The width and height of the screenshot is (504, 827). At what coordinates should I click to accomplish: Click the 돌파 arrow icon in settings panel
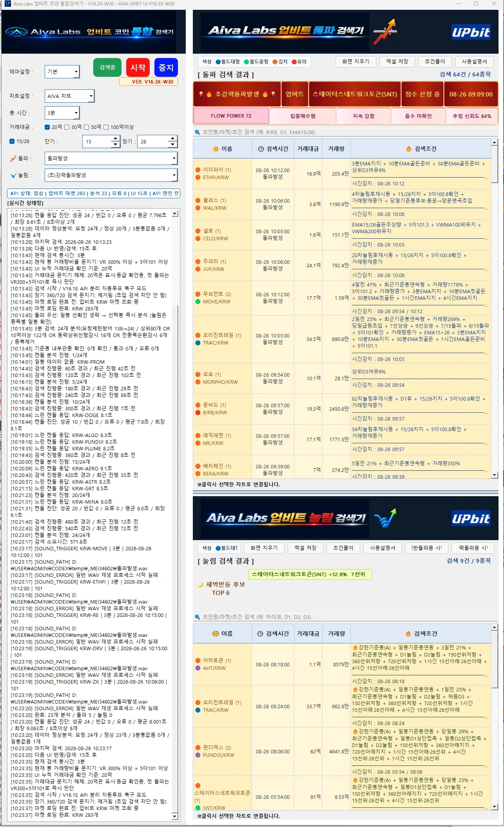(13, 158)
